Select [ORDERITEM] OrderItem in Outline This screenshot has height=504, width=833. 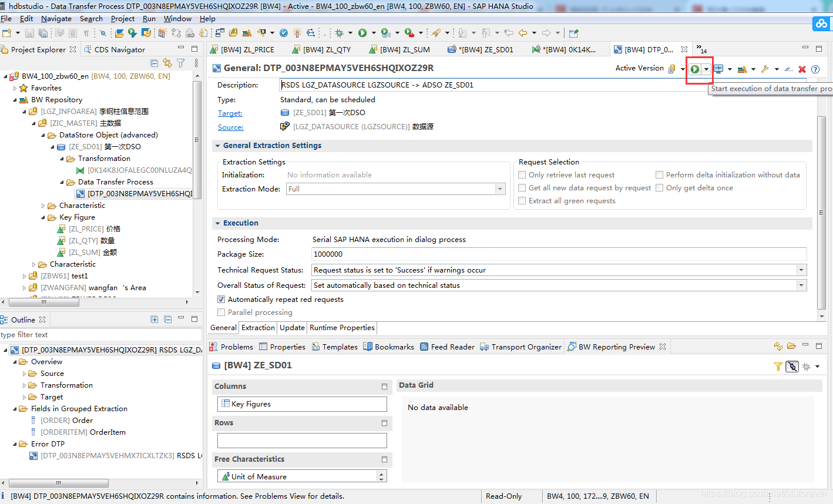(78, 432)
